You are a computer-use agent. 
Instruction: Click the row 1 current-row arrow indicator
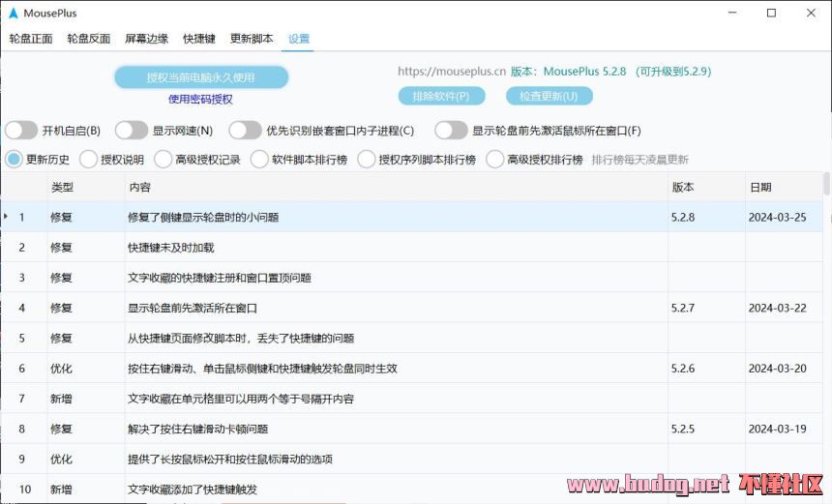[6, 217]
